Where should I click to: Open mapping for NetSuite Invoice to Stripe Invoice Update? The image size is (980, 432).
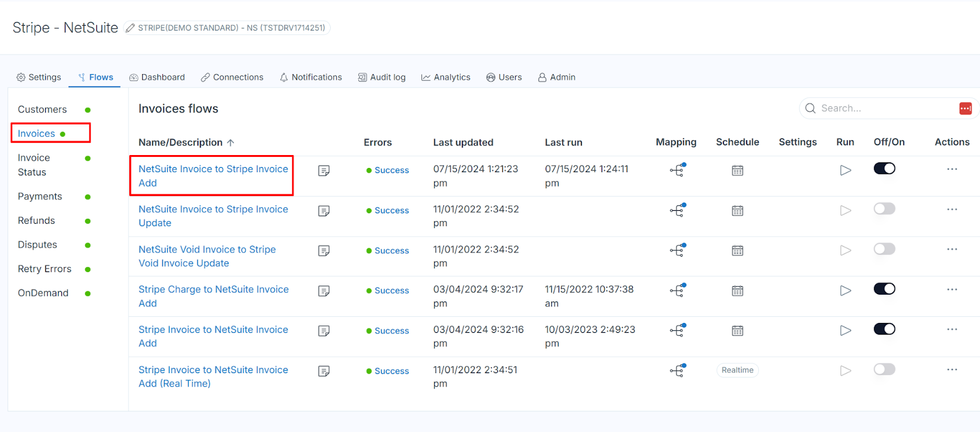click(677, 210)
